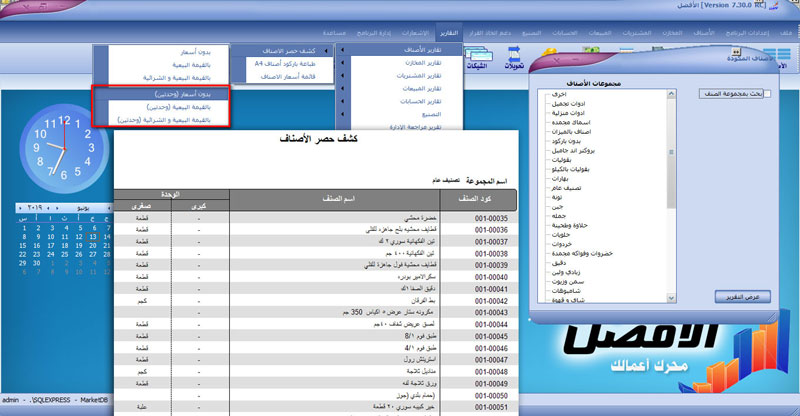The image size is (800, 416).
Task: Click the item groups list scroll-up arrow
Action: [671, 94]
